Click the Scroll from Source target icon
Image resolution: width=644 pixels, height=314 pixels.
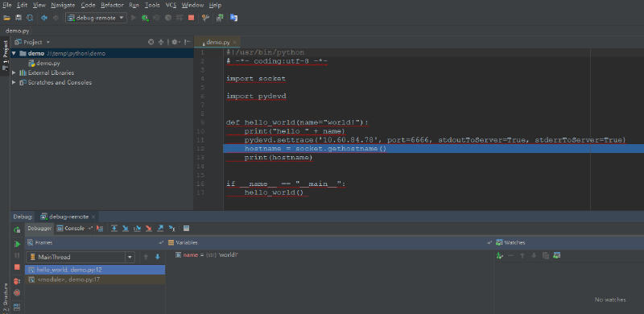tap(151, 42)
